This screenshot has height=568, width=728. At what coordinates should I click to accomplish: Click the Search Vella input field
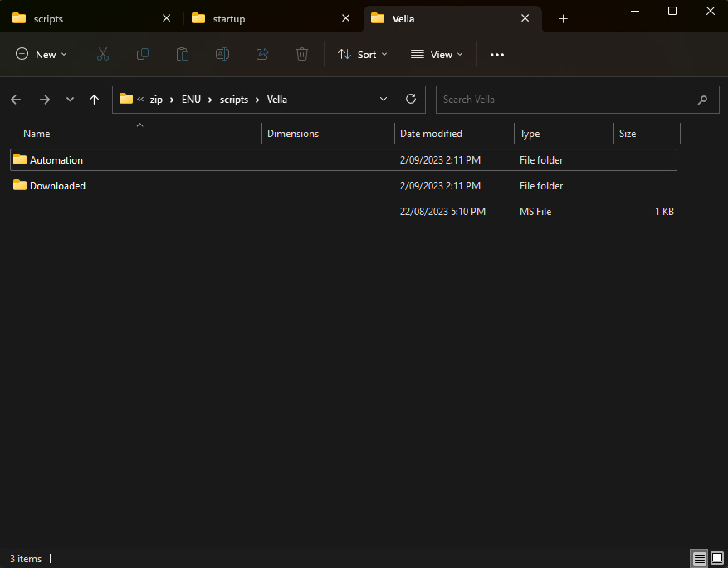tap(564, 100)
